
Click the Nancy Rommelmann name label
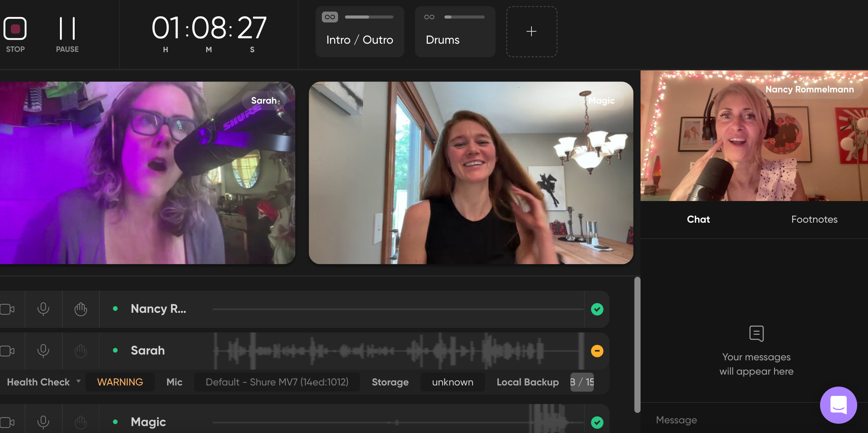pyautogui.click(x=810, y=89)
